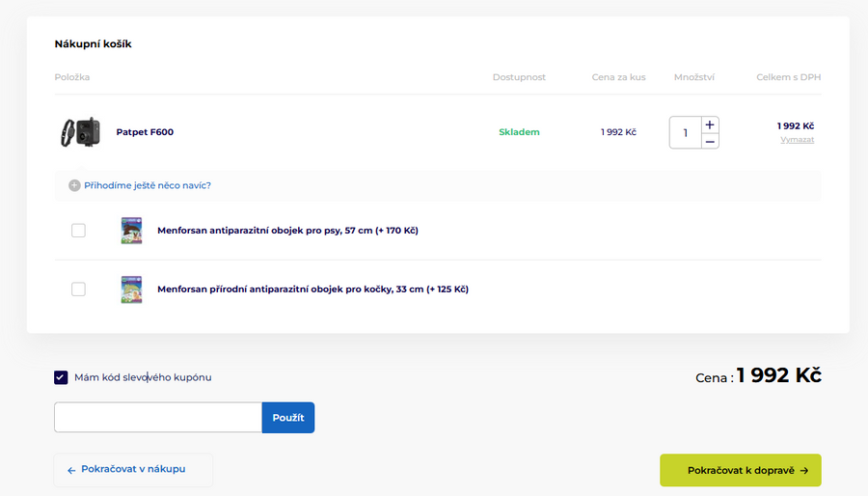
Task: Click the discount coupon code input field
Action: click(x=158, y=418)
